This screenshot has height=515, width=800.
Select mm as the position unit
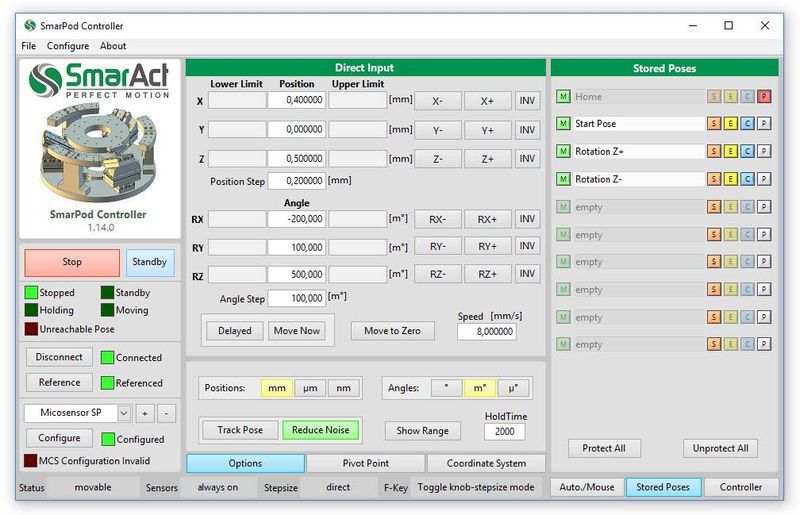pos(277,388)
